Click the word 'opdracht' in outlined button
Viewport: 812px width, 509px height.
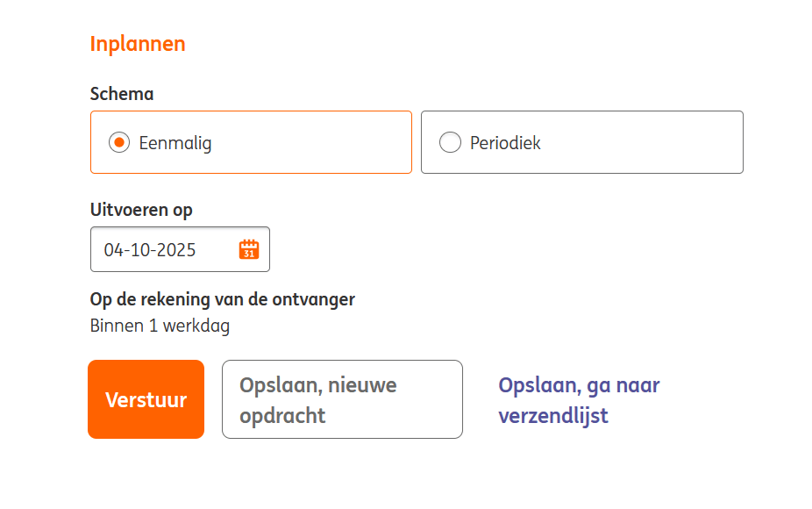[282, 415]
